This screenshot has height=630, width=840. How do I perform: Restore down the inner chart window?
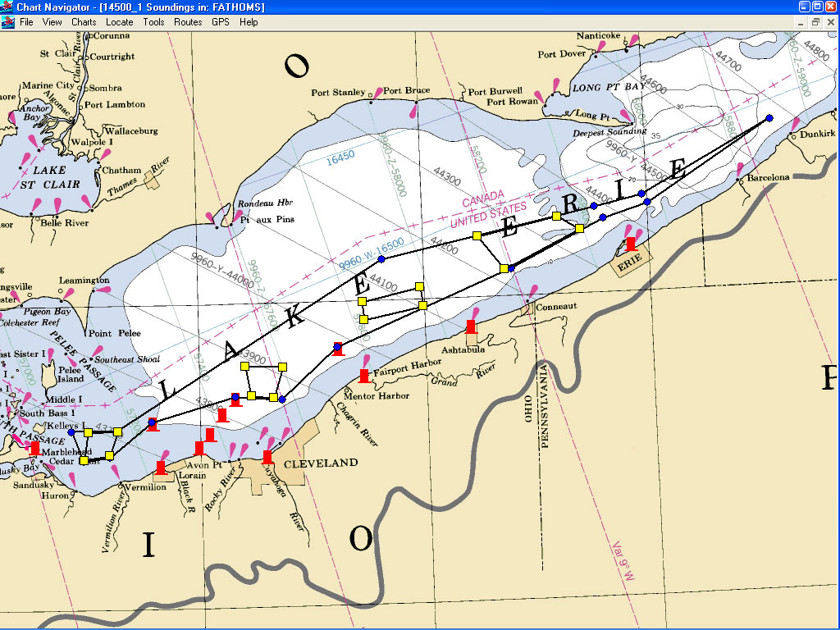point(815,22)
